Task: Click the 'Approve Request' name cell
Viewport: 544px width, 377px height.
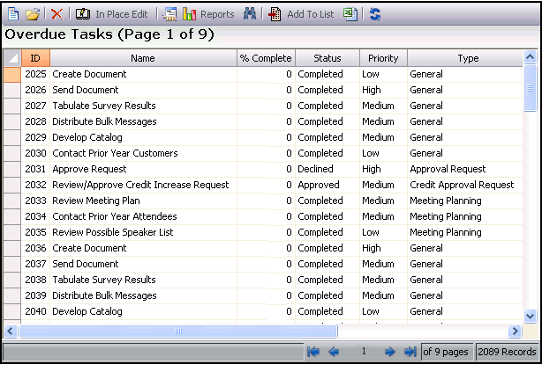Action: point(143,169)
